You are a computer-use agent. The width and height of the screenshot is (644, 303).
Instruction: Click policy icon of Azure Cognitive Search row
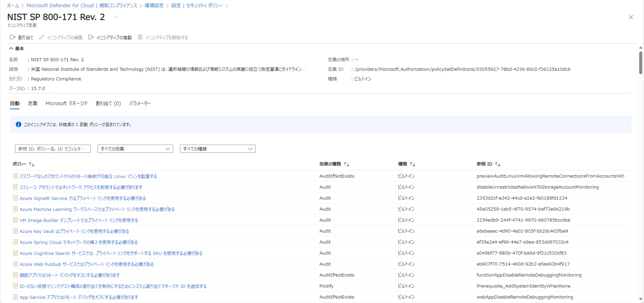coord(15,253)
